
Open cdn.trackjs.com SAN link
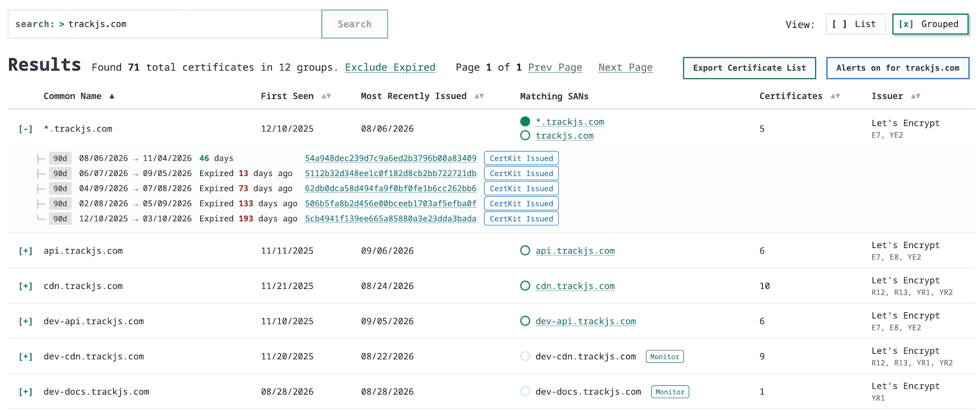pyautogui.click(x=575, y=286)
